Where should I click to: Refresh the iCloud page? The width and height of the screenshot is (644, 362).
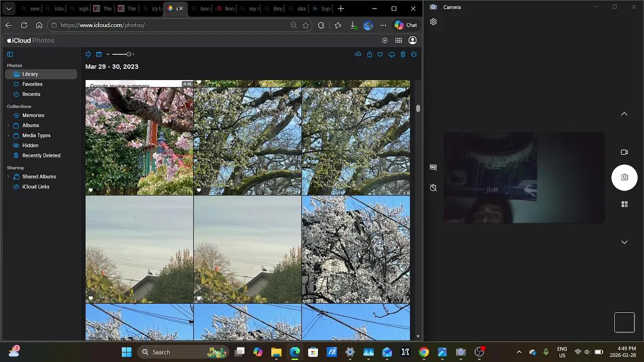pos(24,25)
